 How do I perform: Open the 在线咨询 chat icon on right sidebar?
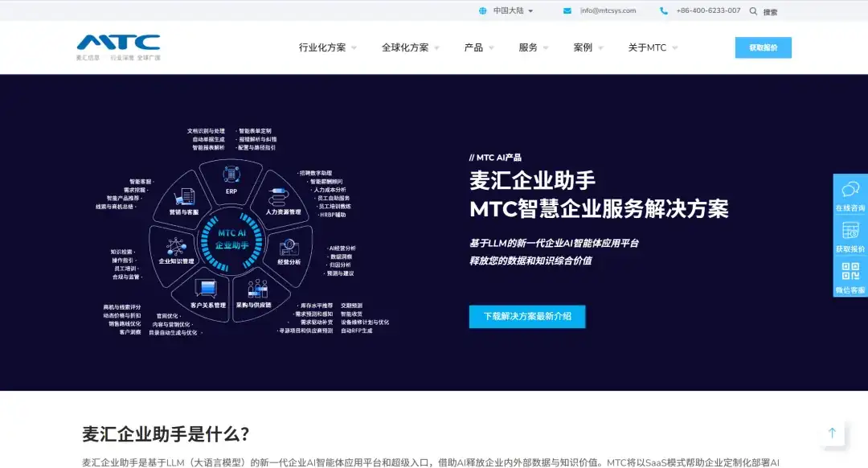point(850,189)
